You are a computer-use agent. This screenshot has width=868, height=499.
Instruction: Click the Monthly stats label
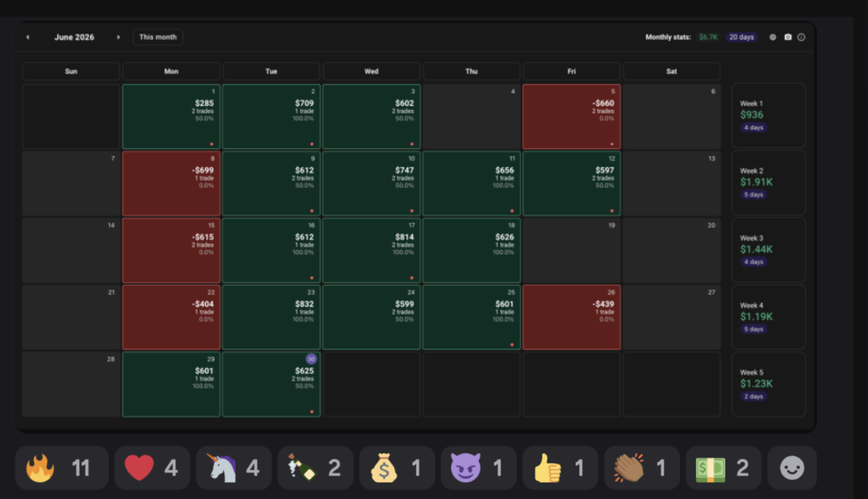point(668,37)
